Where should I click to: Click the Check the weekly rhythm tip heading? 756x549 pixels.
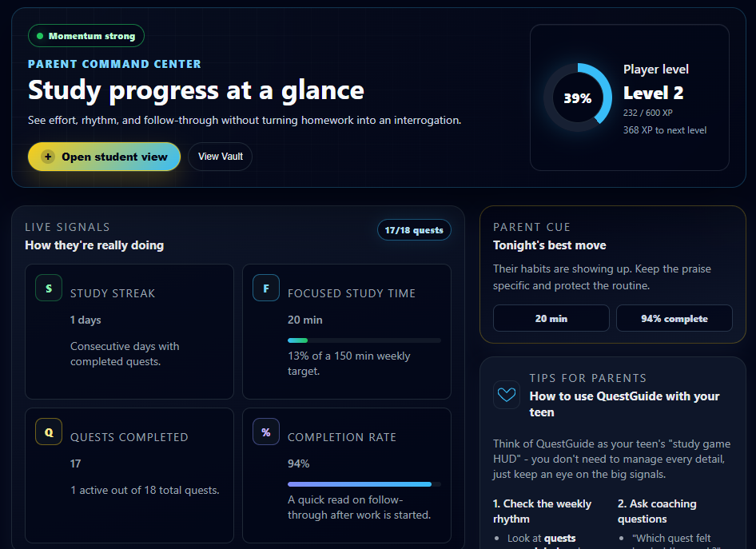[542, 511]
